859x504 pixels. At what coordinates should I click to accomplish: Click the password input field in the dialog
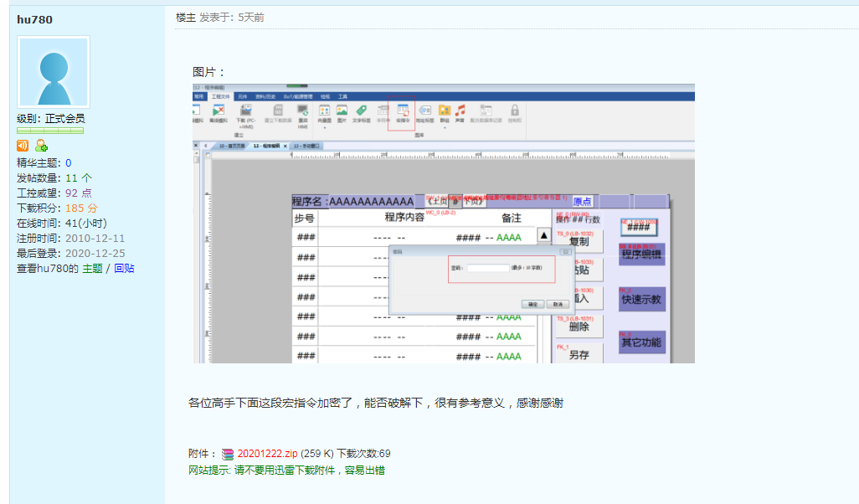click(488, 268)
